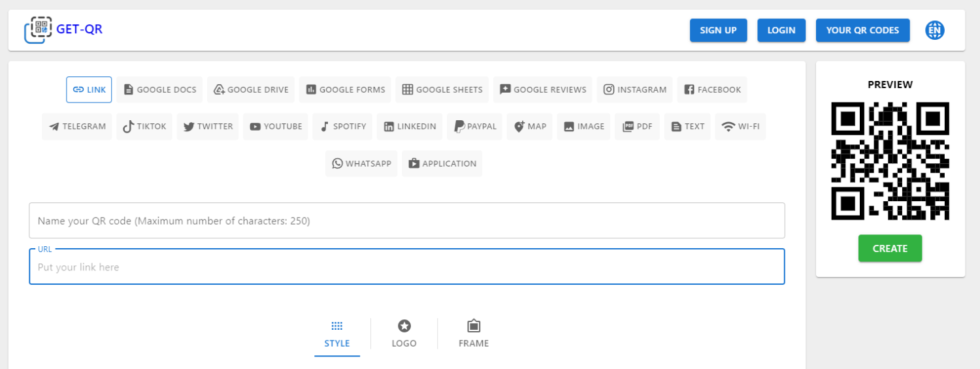Select the Link QR type
The height and width of the screenshot is (369, 980).
click(89, 89)
